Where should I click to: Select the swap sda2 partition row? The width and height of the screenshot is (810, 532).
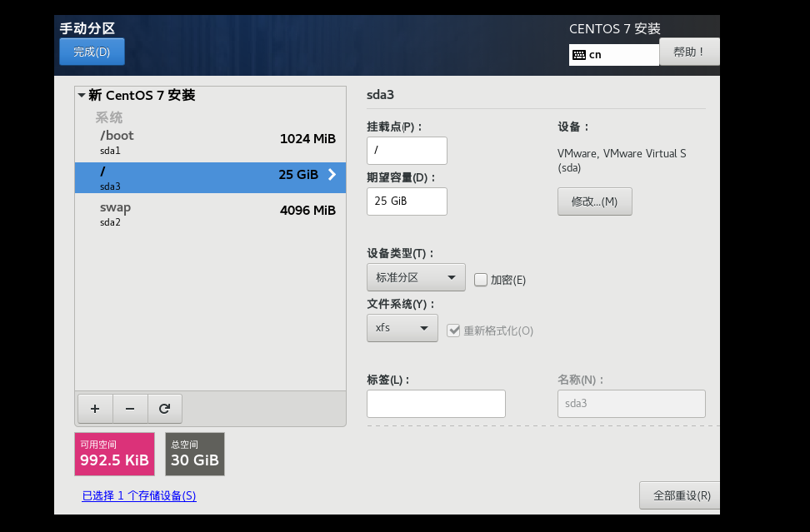[x=210, y=214]
